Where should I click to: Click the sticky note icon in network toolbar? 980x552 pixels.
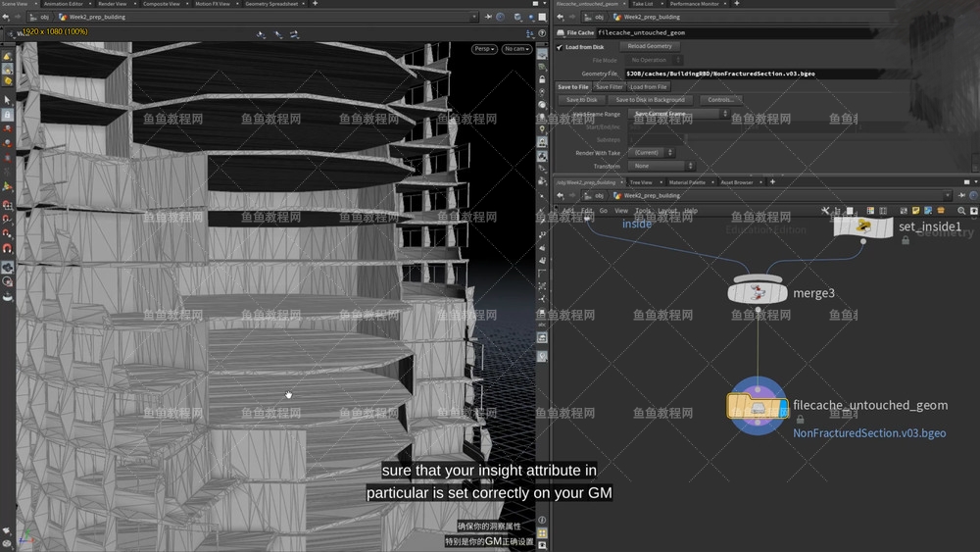tap(915, 211)
